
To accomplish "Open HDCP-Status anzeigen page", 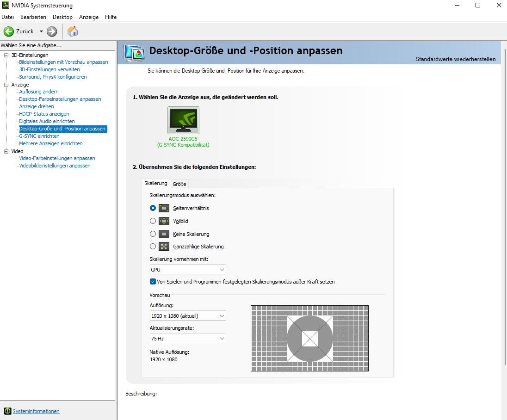I will (x=44, y=114).
